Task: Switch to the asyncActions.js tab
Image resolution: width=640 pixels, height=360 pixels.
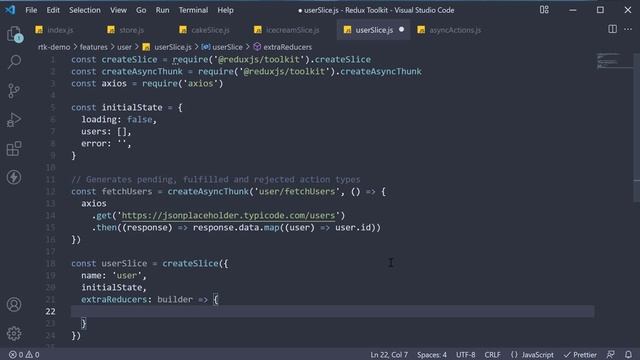Action: pos(454,30)
